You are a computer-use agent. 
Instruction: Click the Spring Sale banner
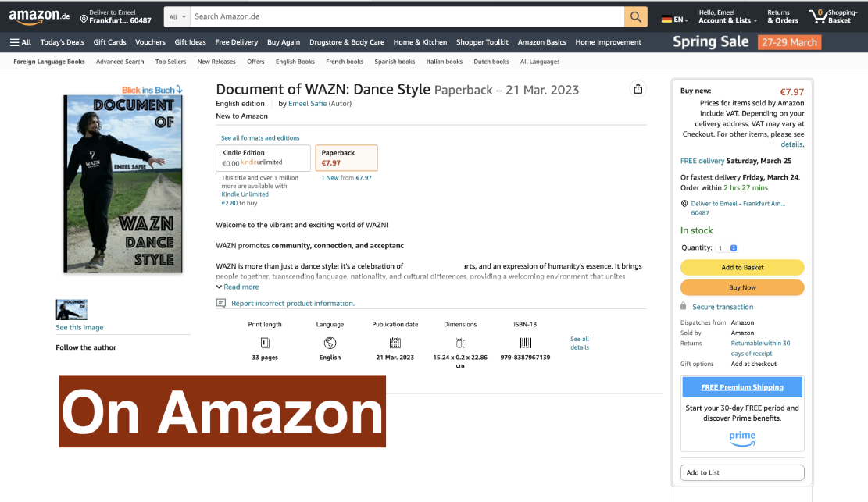[x=746, y=42]
